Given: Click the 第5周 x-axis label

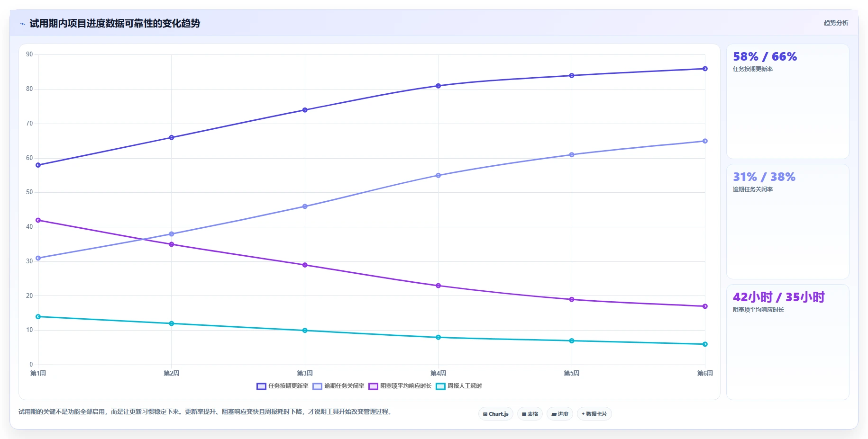Looking at the screenshot, I should pyautogui.click(x=572, y=373).
